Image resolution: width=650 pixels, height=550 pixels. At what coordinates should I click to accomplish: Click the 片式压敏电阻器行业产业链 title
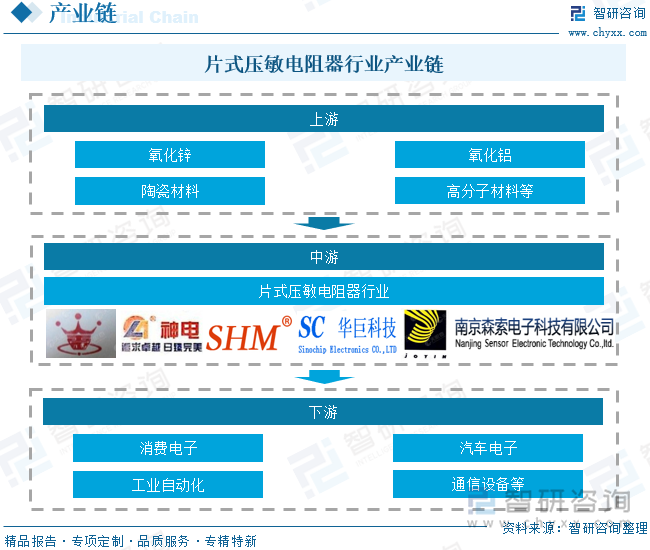pyautogui.click(x=324, y=64)
